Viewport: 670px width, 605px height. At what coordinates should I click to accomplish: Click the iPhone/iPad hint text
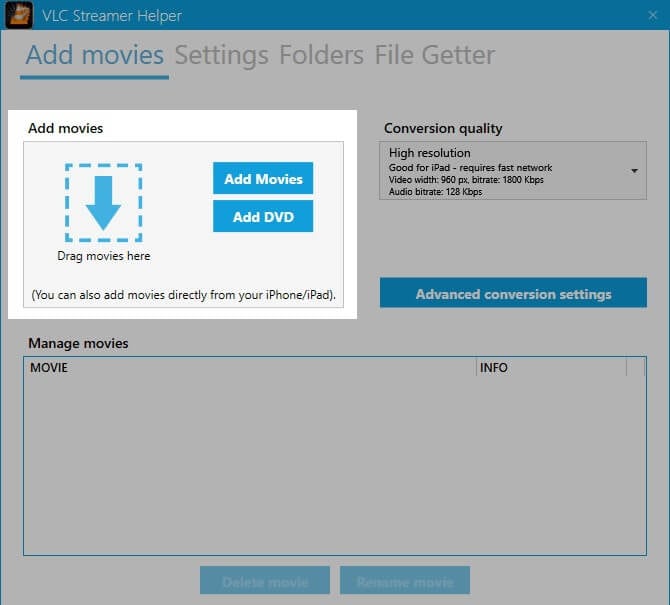coord(183,296)
